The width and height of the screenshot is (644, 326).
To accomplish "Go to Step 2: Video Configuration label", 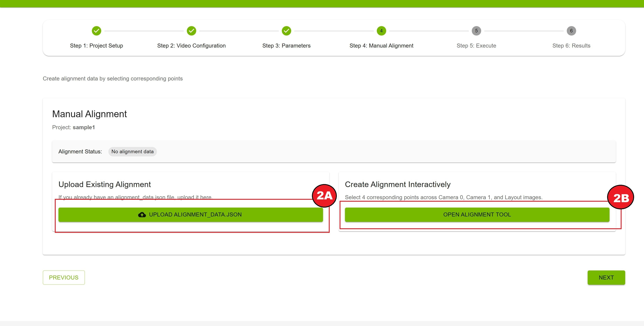I will [x=192, y=45].
